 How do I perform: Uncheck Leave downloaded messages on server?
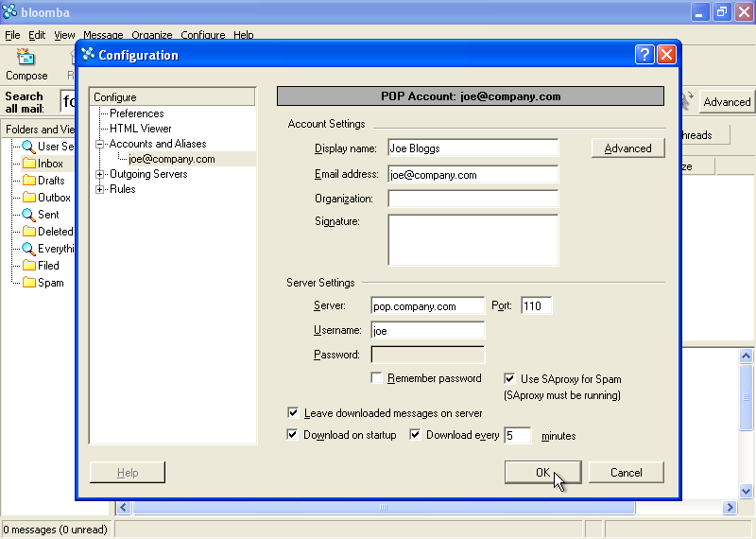tap(293, 412)
